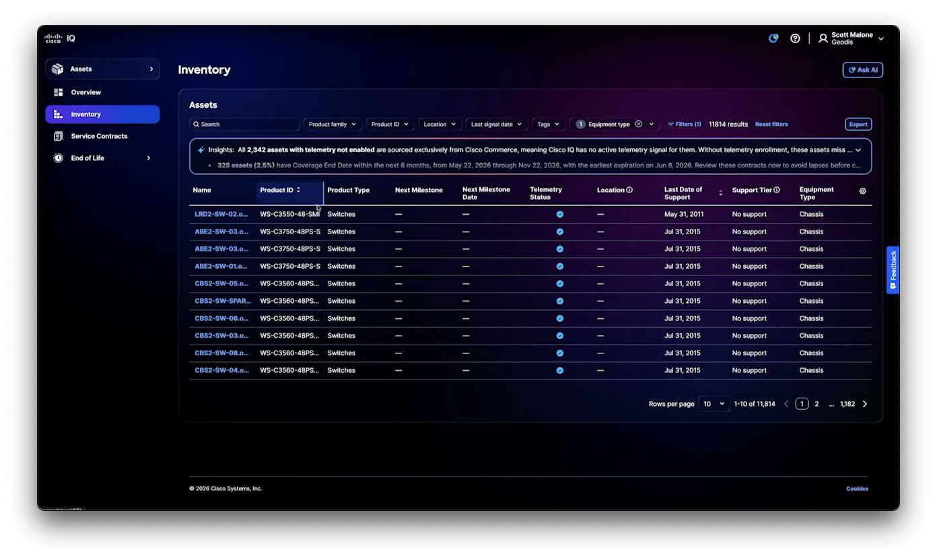
Task: Show the Location column info tooltip icon
Action: (629, 190)
